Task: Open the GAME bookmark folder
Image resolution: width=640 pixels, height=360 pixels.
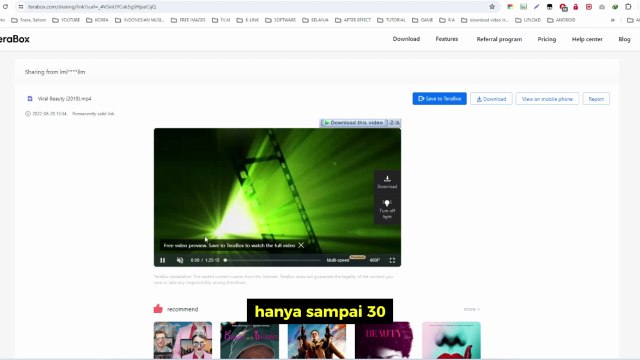Action: [x=422, y=20]
